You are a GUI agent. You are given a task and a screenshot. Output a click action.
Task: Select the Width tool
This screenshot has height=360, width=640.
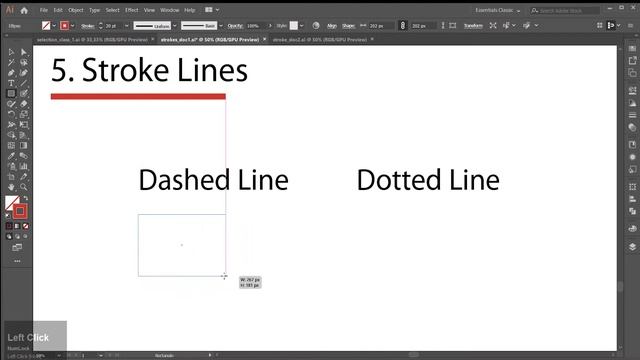(11, 124)
